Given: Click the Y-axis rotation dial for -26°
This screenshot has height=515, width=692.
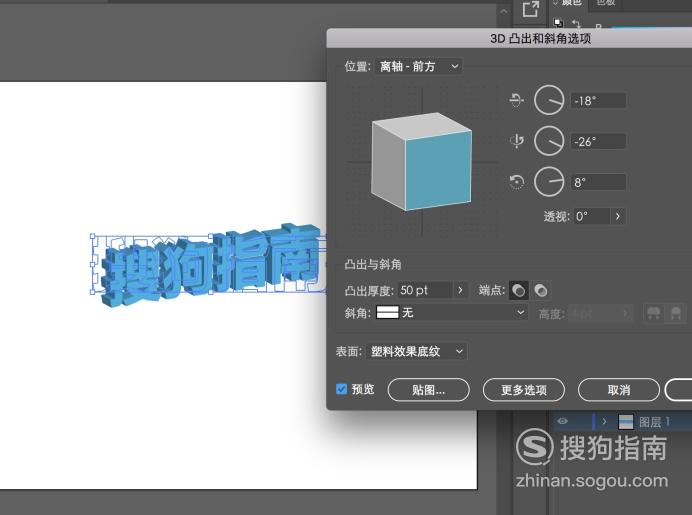Looking at the screenshot, I should click(549, 141).
